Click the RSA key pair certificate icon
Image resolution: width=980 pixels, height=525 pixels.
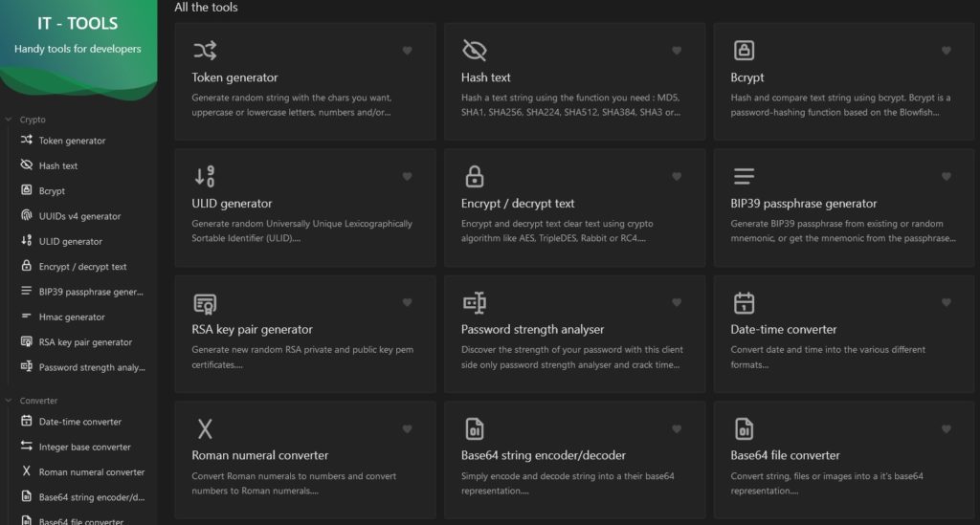(205, 303)
